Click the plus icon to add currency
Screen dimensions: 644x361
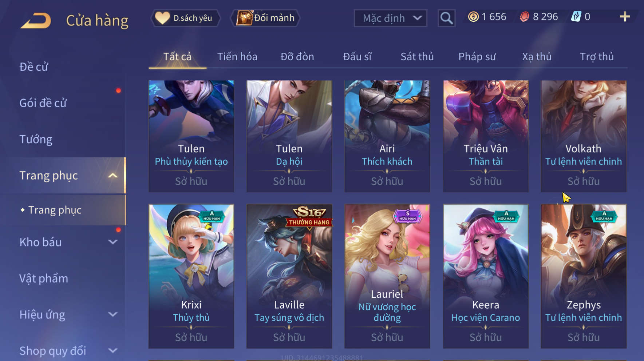pos(625,17)
